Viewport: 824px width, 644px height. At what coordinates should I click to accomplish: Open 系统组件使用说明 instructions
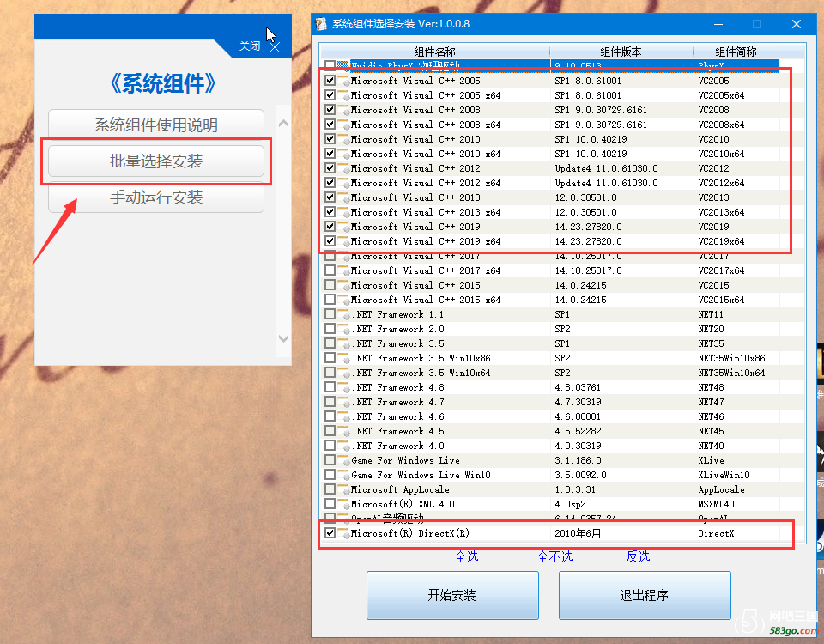156,125
